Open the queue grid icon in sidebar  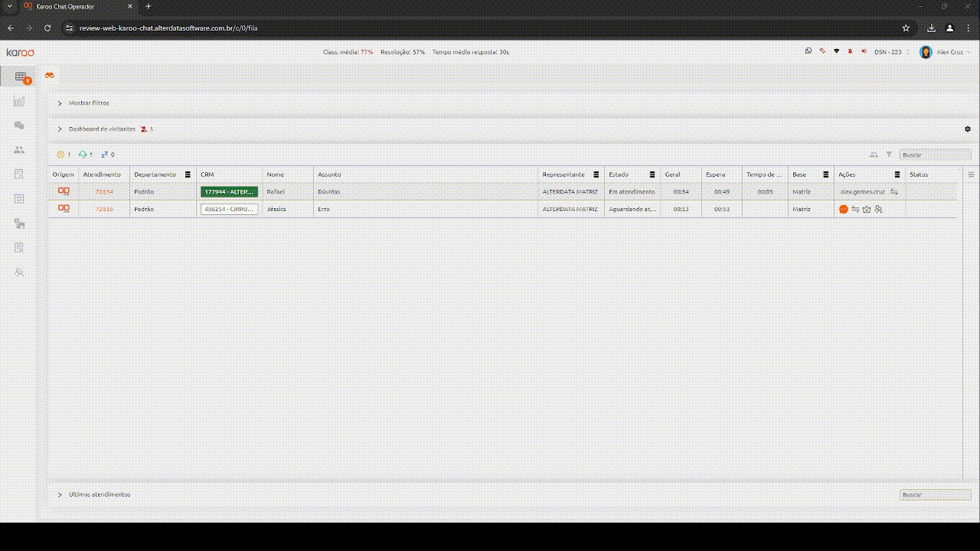click(x=21, y=77)
